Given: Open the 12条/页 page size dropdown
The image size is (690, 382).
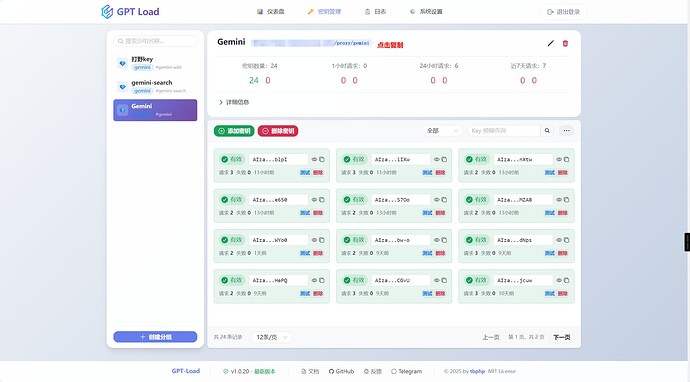Looking at the screenshot, I should (272, 337).
